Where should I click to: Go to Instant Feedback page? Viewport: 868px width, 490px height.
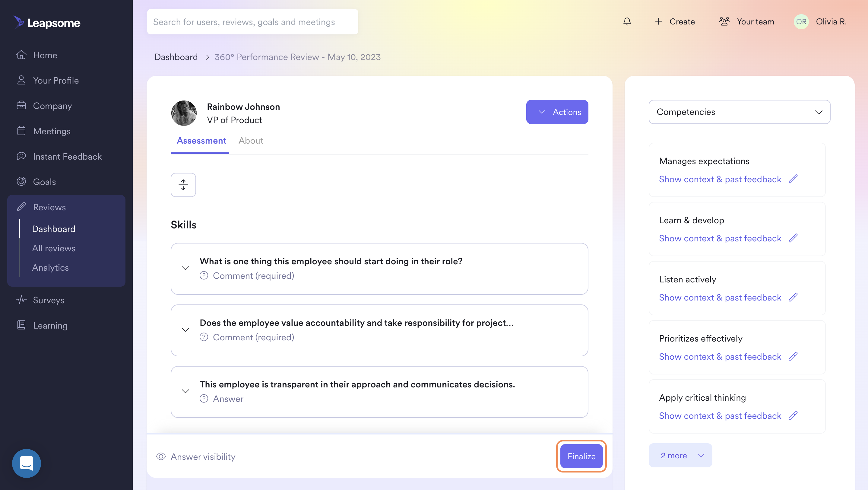tap(67, 156)
